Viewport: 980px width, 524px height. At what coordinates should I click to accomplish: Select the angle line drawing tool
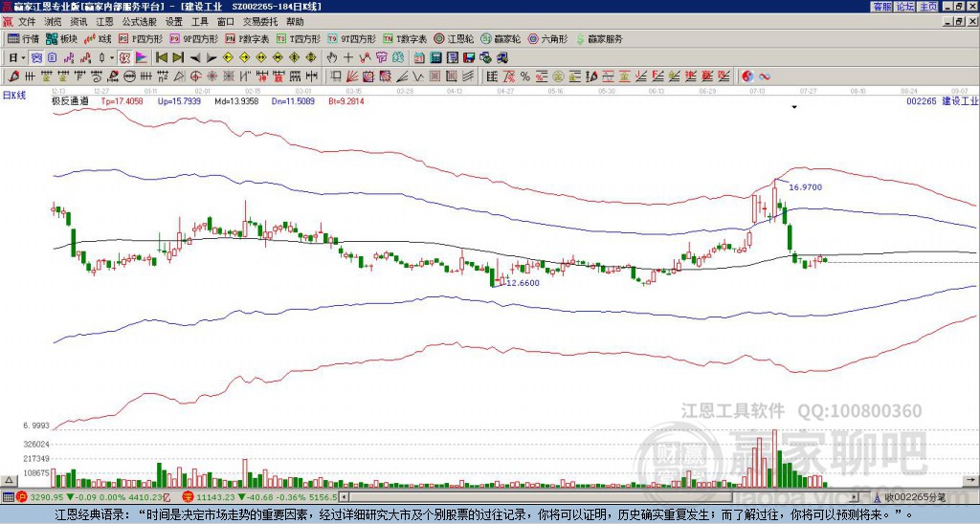401,76
